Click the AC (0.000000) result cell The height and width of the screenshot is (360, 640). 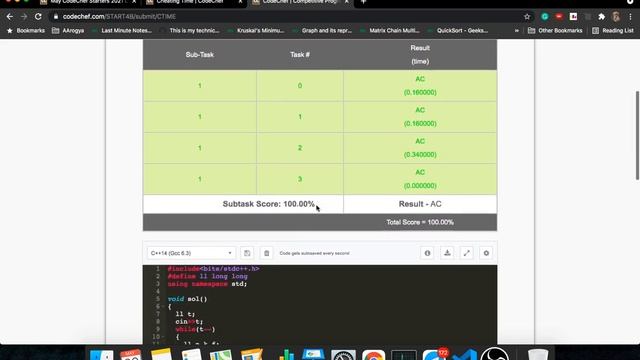pos(420,179)
